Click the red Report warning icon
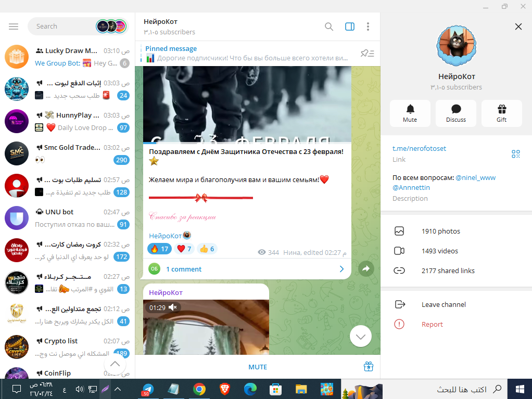Viewport: 532px width, 399px height. 399,324
